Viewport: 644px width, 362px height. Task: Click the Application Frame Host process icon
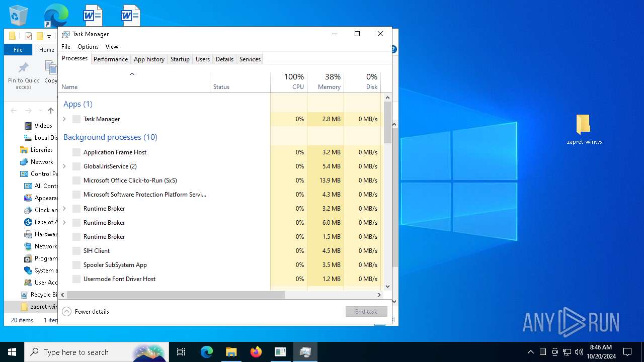pyautogui.click(x=76, y=152)
